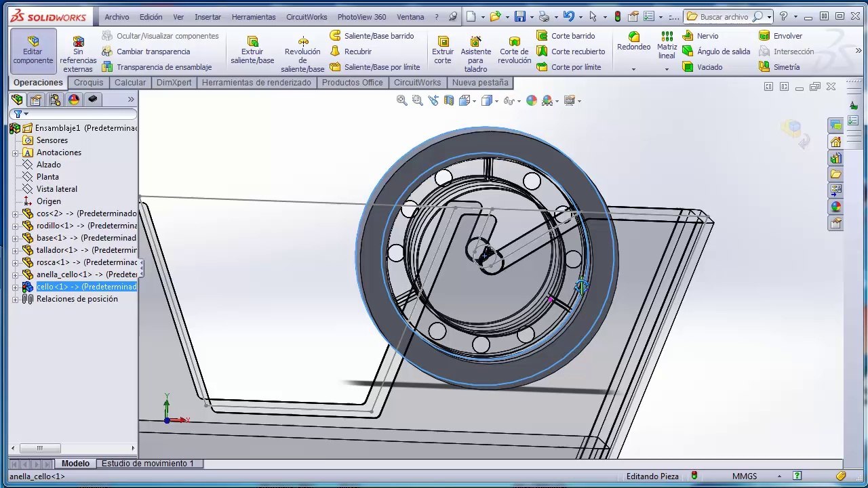The width and height of the screenshot is (868, 488).
Task: Click the Recubrir tool
Action: pos(351,51)
